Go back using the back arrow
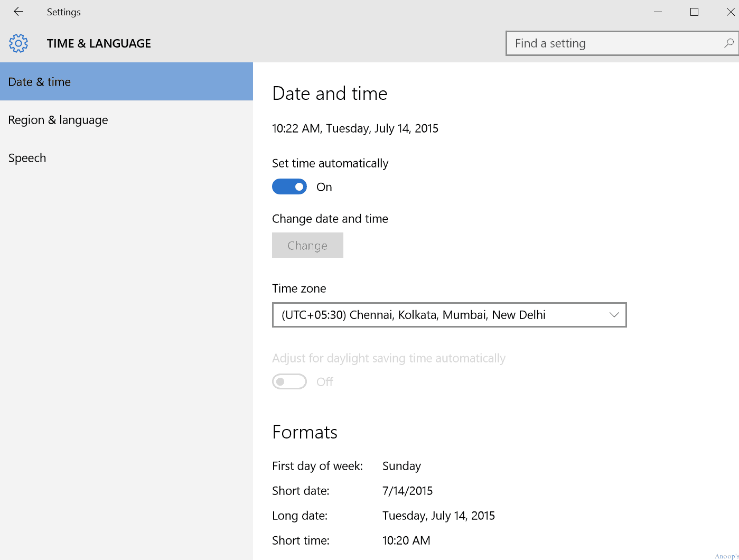The width and height of the screenshot is (739, 560). coord(18,12)
